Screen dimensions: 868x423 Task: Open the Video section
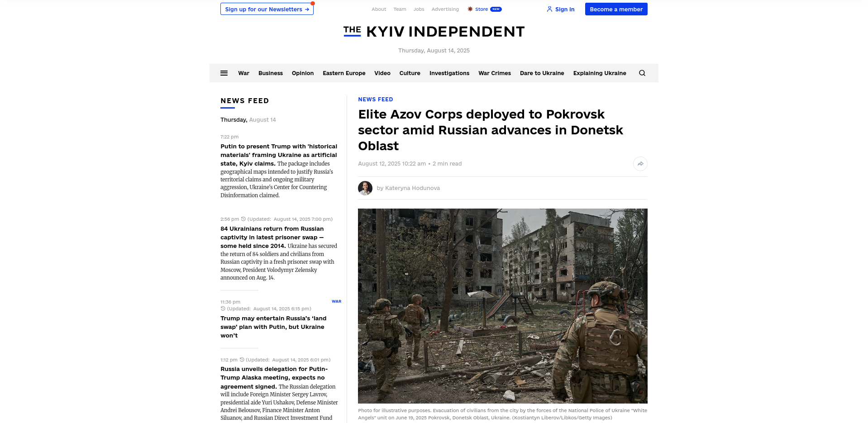pyautogui.click(x=382, y=73)
